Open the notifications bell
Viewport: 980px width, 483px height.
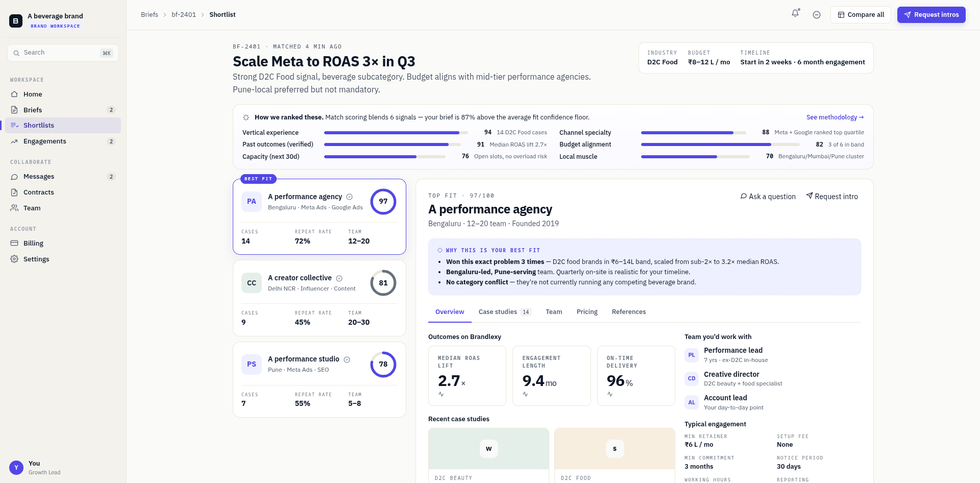[795, 14]
